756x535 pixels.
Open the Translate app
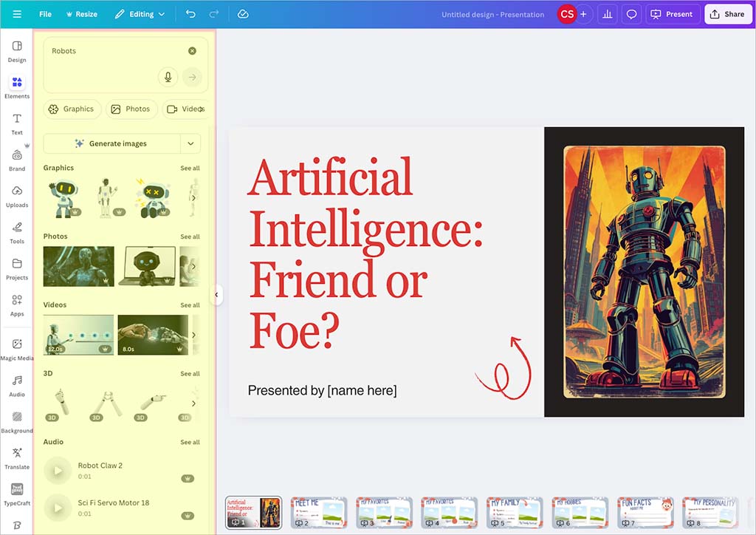[x=16, y=458]
